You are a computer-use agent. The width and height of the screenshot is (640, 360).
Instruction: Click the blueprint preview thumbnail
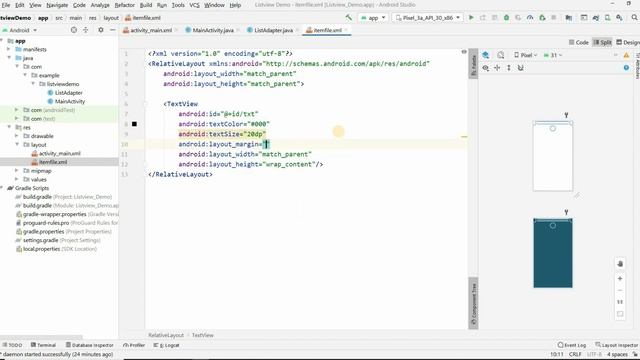point(553,253)
